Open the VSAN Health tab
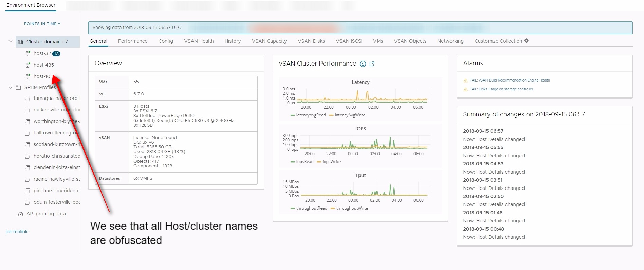The image size is (644, 270). [199, 41]
